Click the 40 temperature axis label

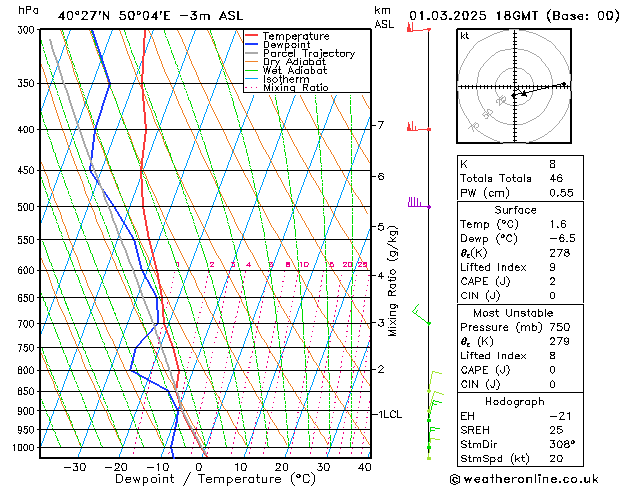coord(364,467)
